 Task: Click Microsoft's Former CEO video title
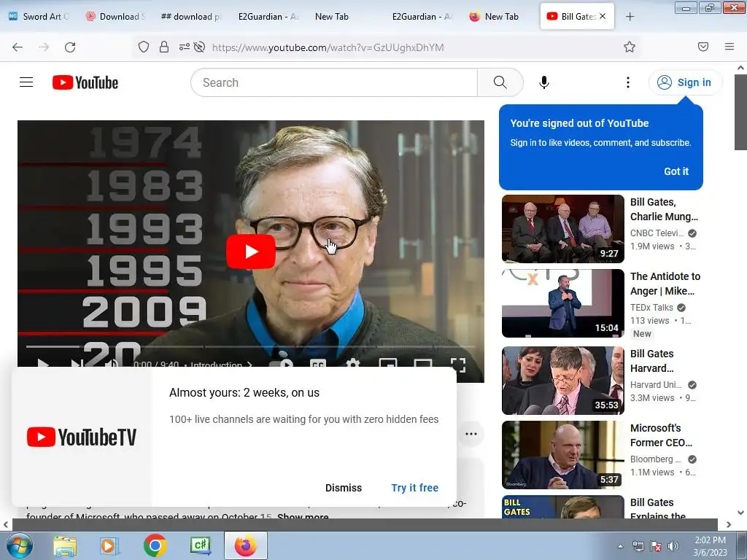click(x=661, y=435)
